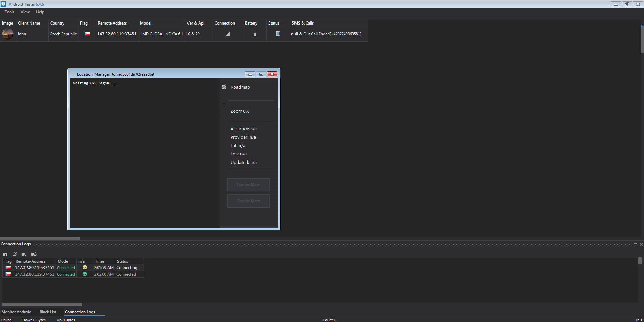Click the logs Time column header
Viewport: 644px width, 322px height.
pos(99,261)
